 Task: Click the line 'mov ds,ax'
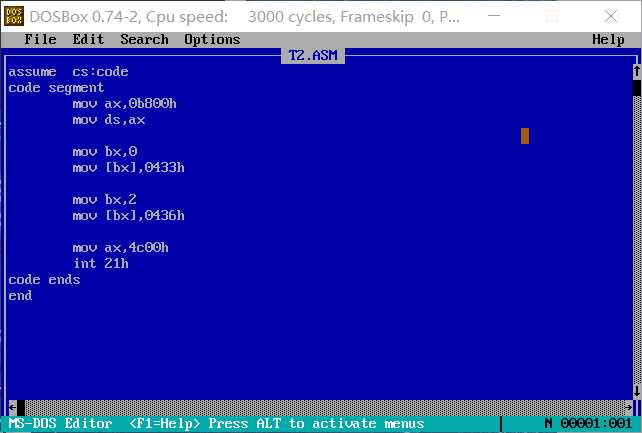[109, 120]
